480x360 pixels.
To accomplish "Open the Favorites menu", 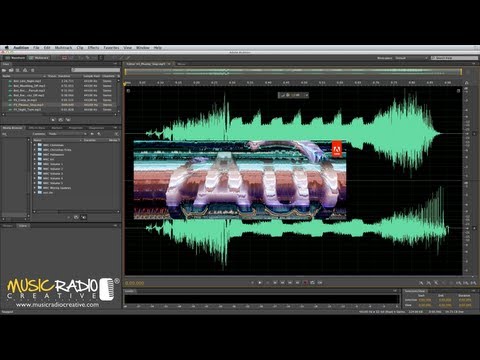I will 111,48.
